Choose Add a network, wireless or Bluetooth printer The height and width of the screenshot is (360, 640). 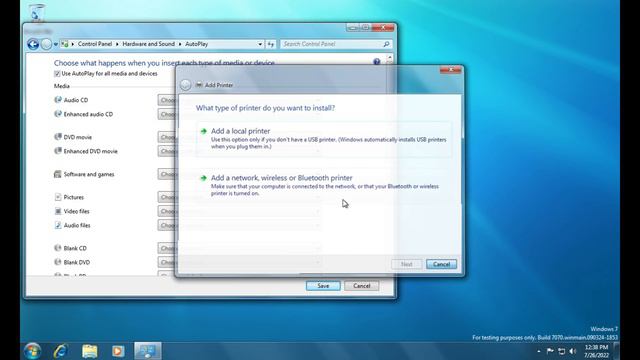point(324,186)
